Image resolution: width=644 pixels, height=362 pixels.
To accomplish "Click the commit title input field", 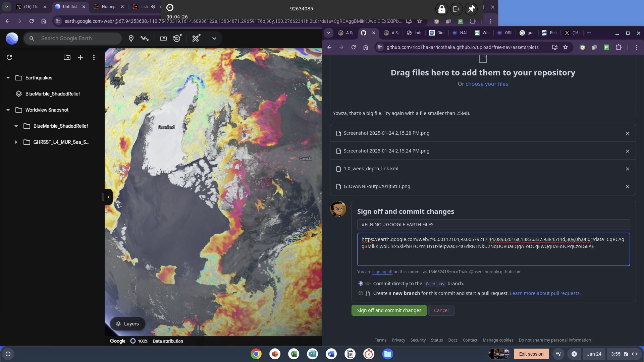I will (x=493, y=225).
